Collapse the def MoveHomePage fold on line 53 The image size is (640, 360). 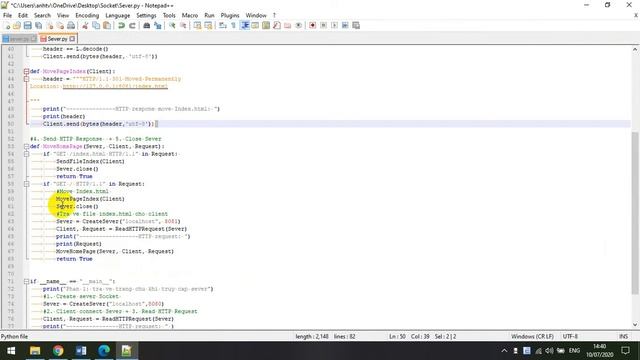(27, 146)
